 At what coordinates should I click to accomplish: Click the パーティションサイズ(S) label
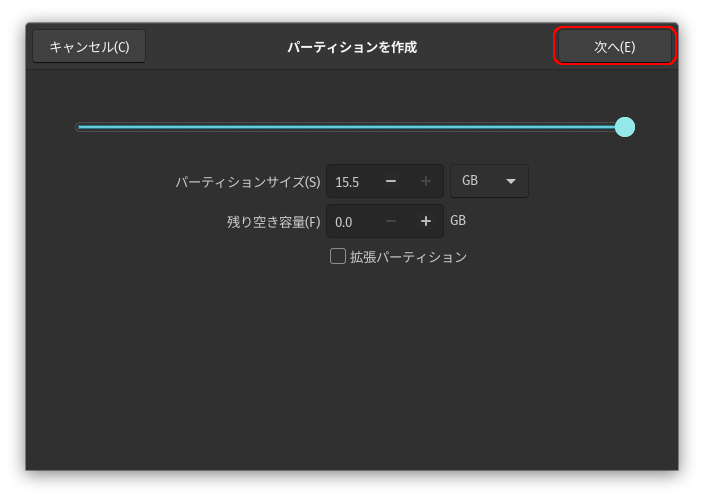[x=248, y=182]
